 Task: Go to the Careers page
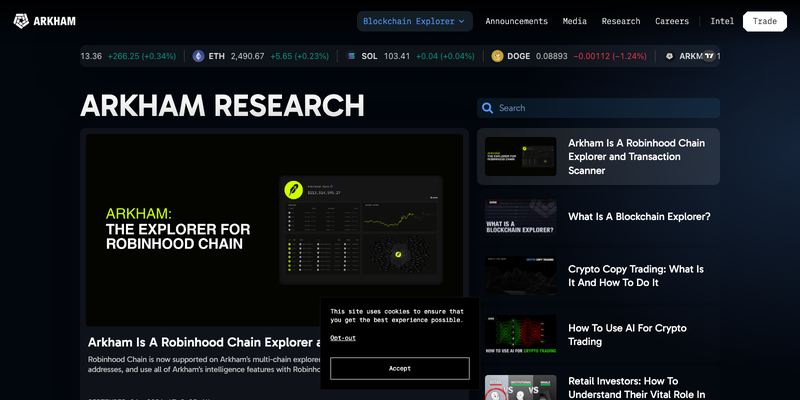coord(672,21)
